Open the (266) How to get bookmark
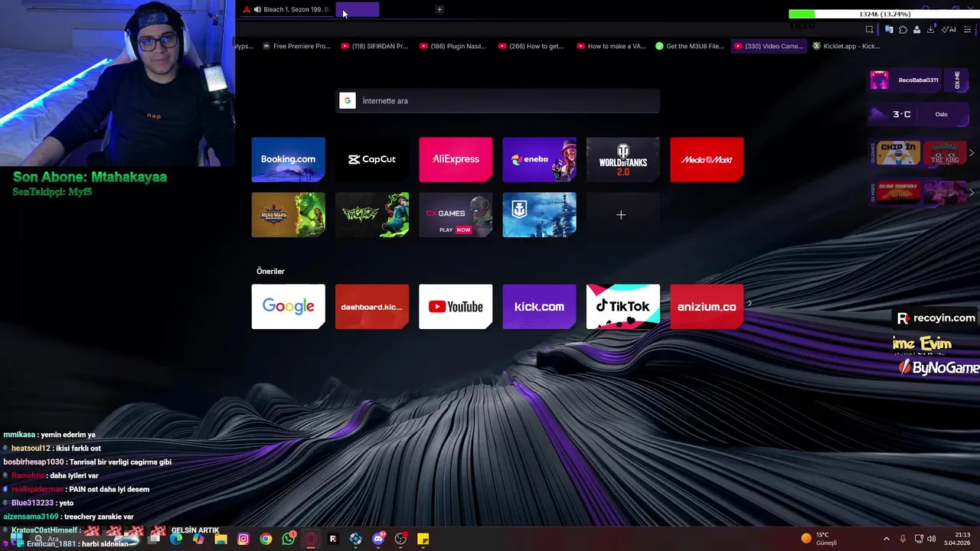 pos(531,46)
